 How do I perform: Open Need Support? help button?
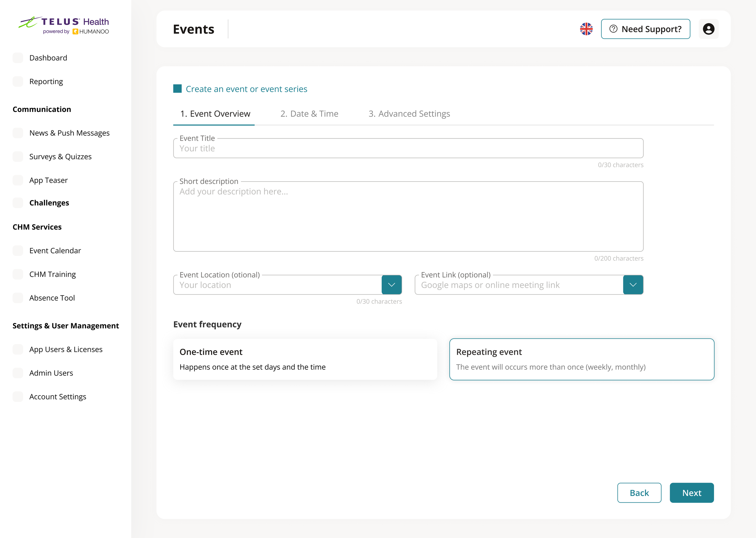click(x=645, y=29)
